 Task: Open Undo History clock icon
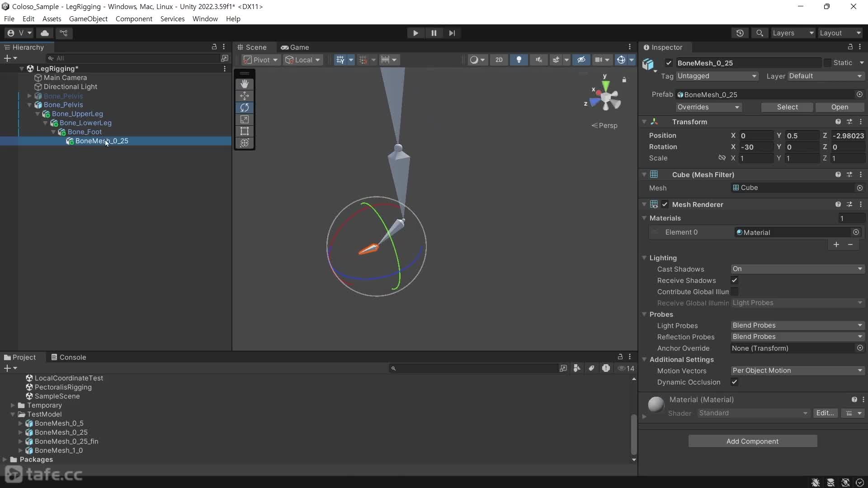(740, 33)
